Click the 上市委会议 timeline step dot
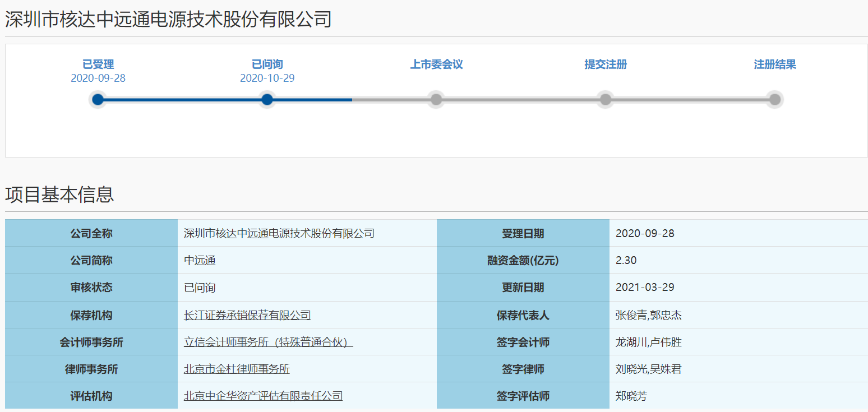Screen dimensions: 868x412 [436, 100]
